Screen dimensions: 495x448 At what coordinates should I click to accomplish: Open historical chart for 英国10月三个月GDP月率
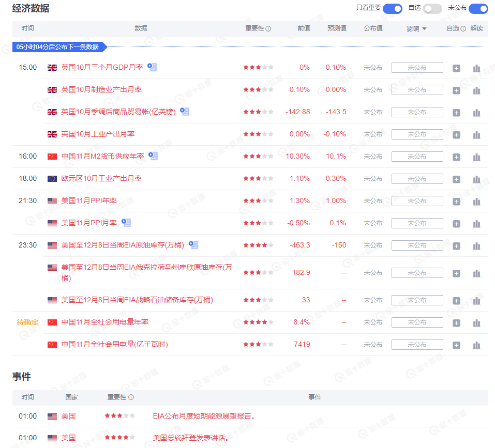tap(476, 68)
